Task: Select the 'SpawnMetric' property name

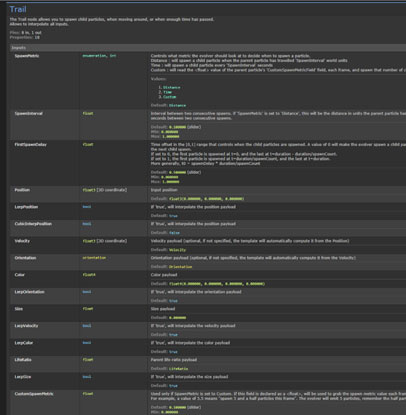Action: (x=27, y=56)
